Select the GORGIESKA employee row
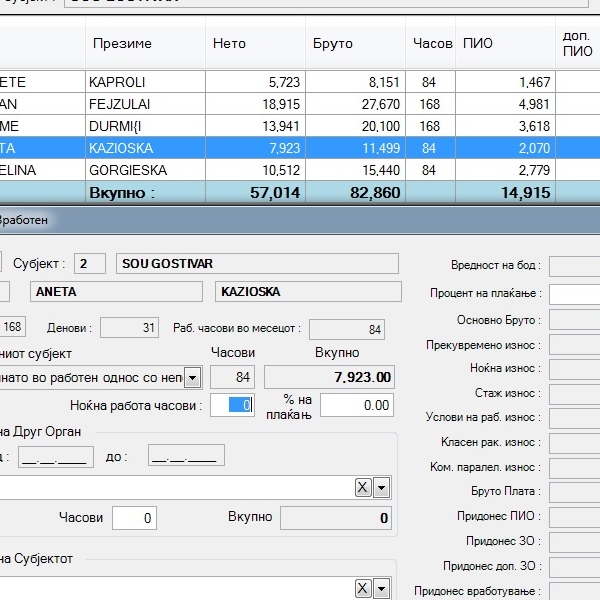Image resolution: width=600 pixels, height=600 pixels. point(127,170)
